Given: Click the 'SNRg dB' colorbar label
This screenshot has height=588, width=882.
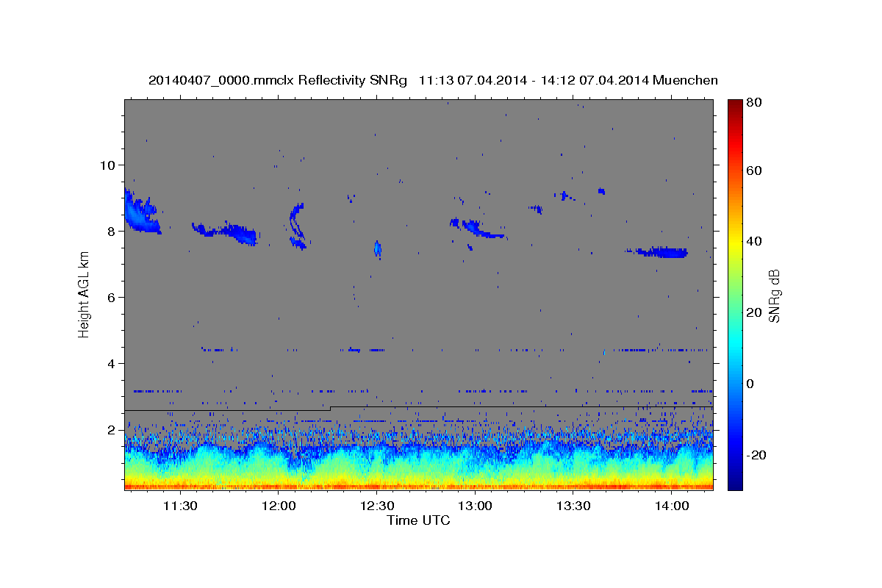Looking at the screenshot, I should pyautogui.click(x=773, y=295).
